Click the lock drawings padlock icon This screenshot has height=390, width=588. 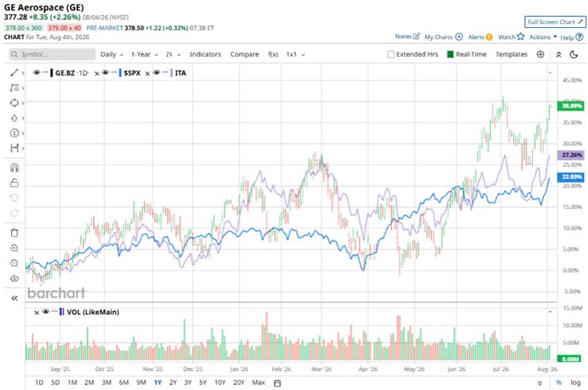point(14,183)
